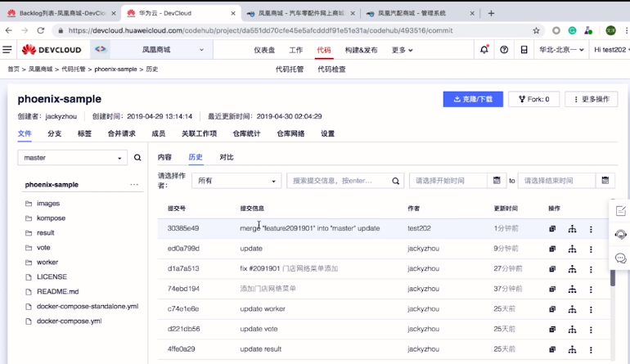Switch to the 分支 tab
The image size is (630, 364).
pyautogui.click(x=54, y=133)
